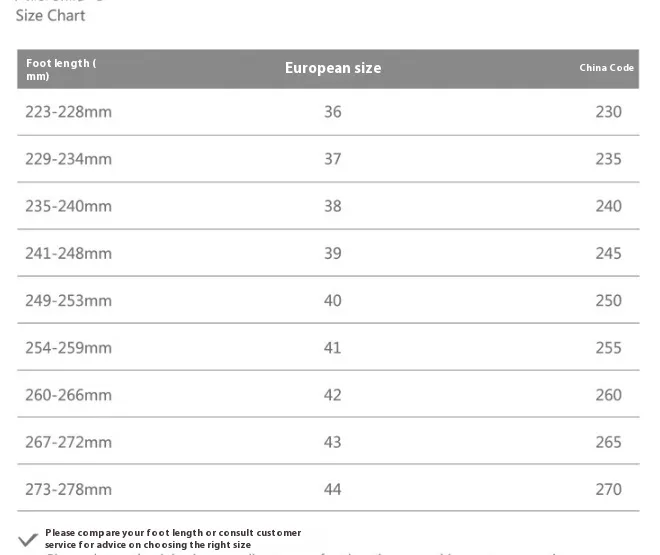Click the compare your foot length advice text

pyautogui.click(x=173, y=539)
